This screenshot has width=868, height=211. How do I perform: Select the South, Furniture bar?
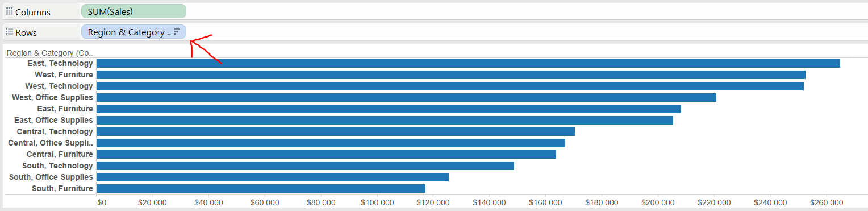261,188
